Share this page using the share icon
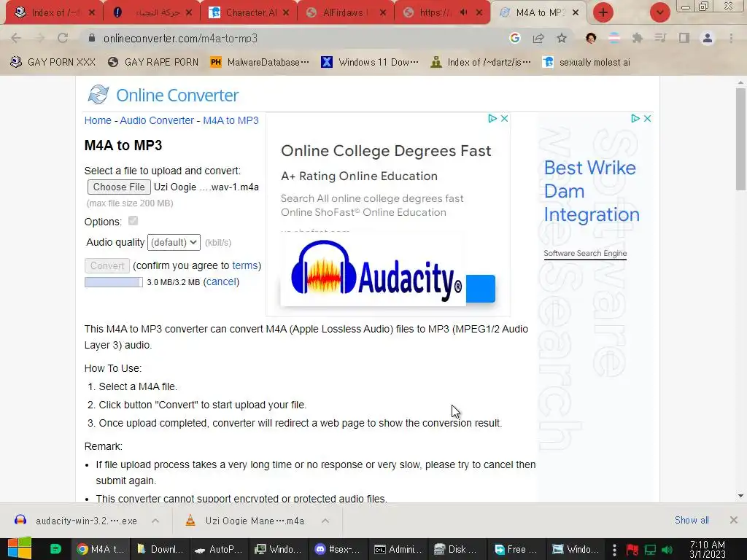 pos(538,38)
